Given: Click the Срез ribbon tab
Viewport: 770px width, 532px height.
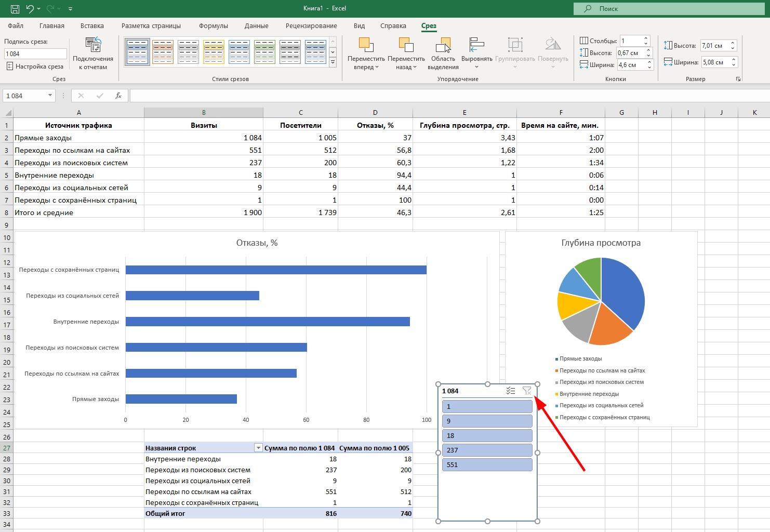Looking at the screenshot, I should click(x=429, y=25).
